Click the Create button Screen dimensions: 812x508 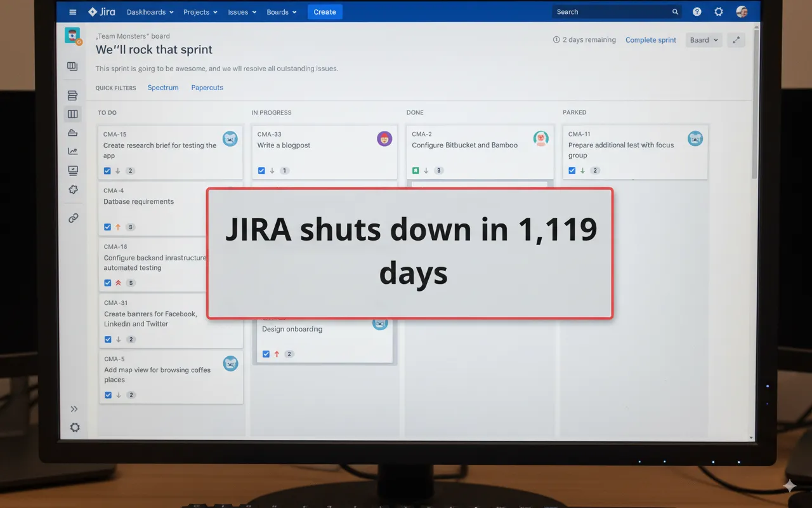click(325, 11)
